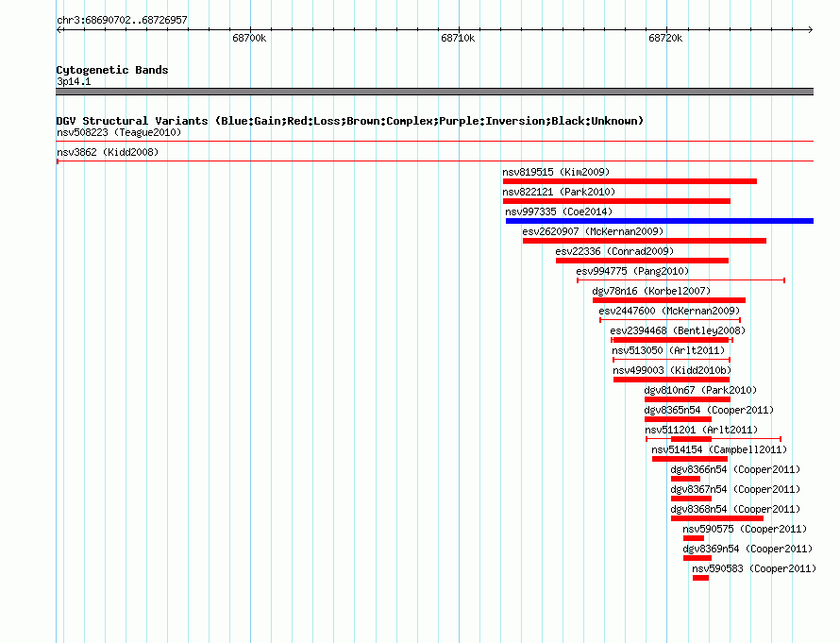Image resolution: width=840 pixels, height=643 pixels.
Task: Click the esv2620907 (McKernan2009) label
Action: (593, 231)
